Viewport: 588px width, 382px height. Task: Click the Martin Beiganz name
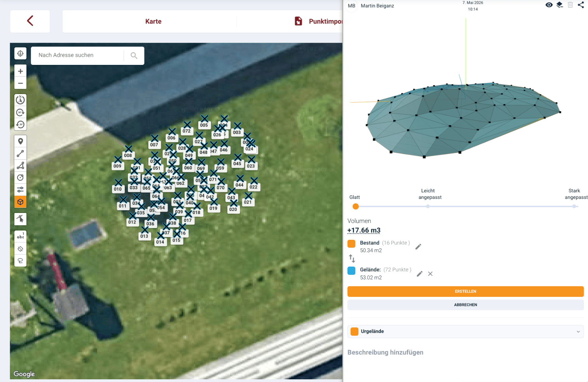click(377, 6)
